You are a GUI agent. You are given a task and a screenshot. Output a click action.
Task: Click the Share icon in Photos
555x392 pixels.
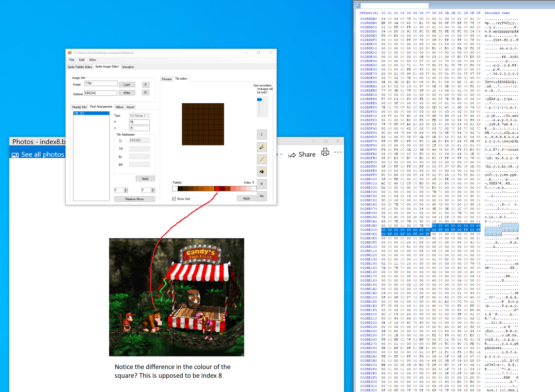(292, 155)
